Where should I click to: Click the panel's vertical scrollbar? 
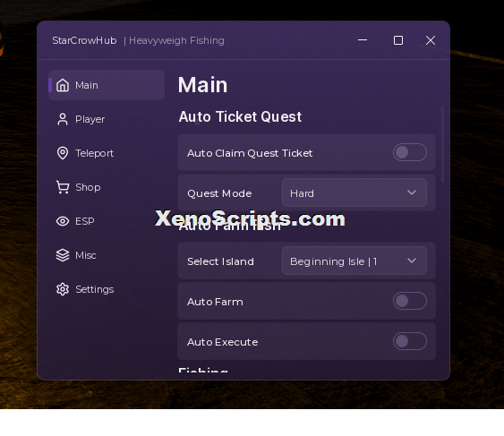point(443,144)
